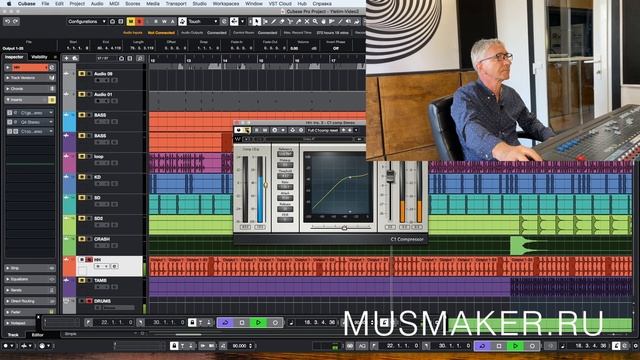This screenshot has width=640, height=360.
Task: Toggle global Read automation (R) button
Action: point(156,22)
